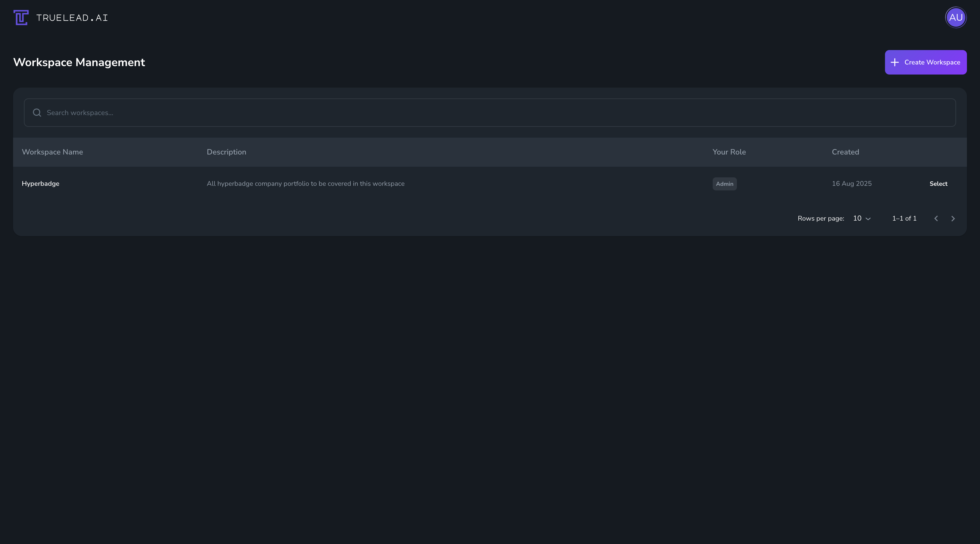Click the Create Workspace button
Screen dimensions: 980x544
[926, 62]
